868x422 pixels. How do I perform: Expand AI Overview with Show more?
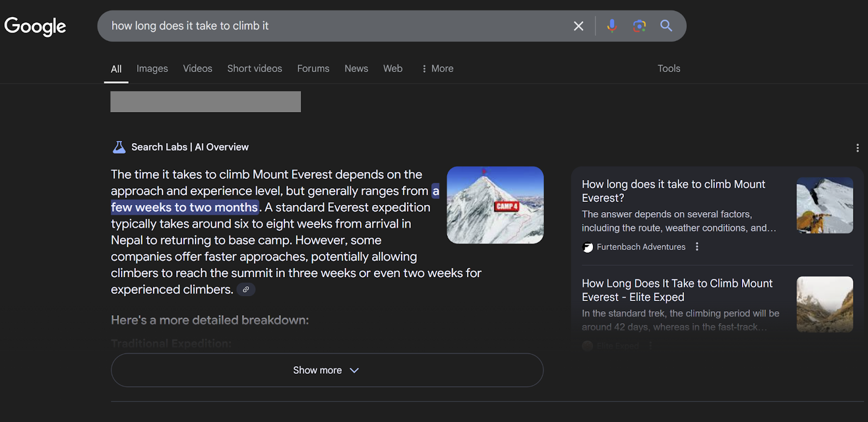click(x=327, y=370)
